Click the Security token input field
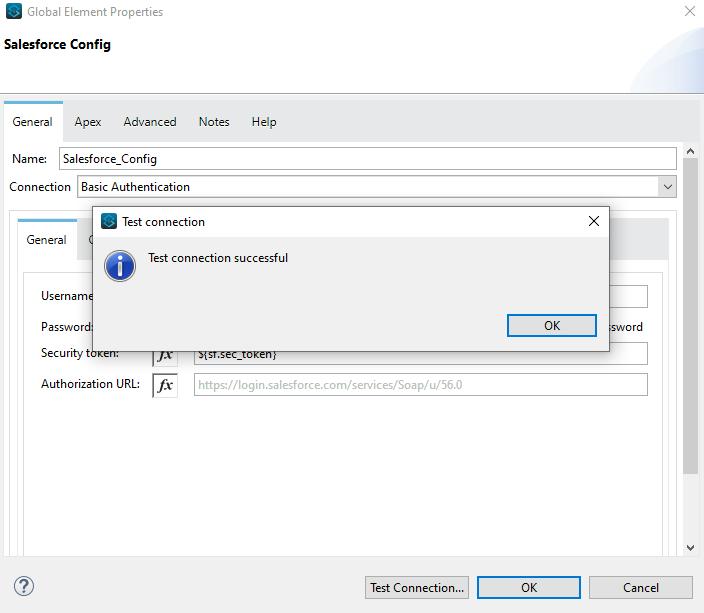704x613 pixels. click(x=421, y=358)
